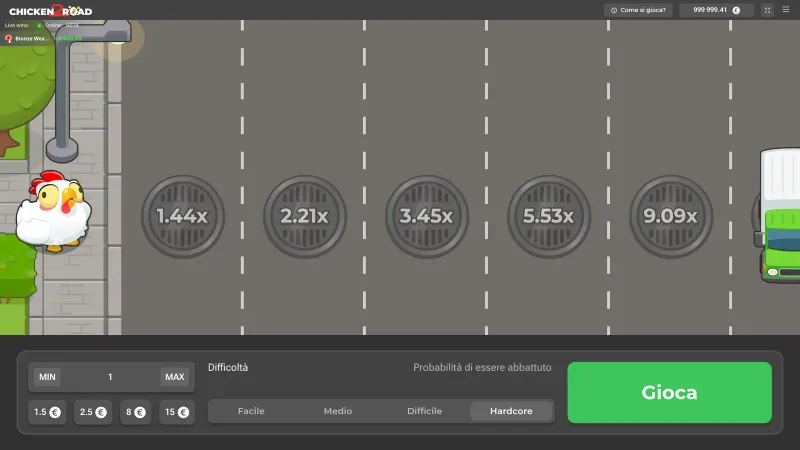Viewport: 800px width, 450px height.
Task: Open the hamburger menu
Action: 786,10
